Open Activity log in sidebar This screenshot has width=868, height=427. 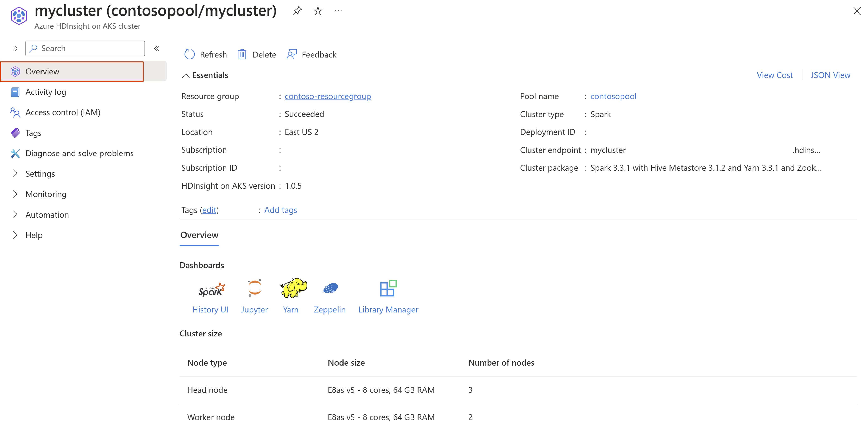45,92
